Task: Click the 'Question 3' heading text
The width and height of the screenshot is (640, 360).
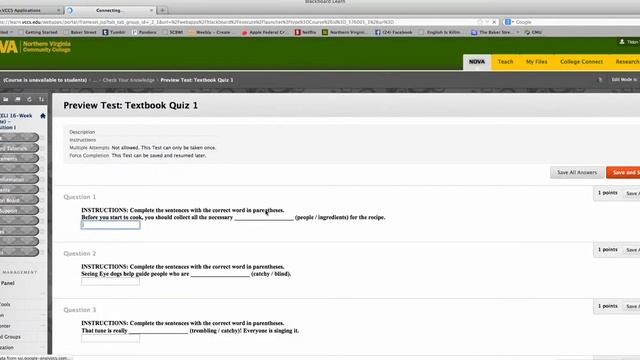Action: pos(80,310)
